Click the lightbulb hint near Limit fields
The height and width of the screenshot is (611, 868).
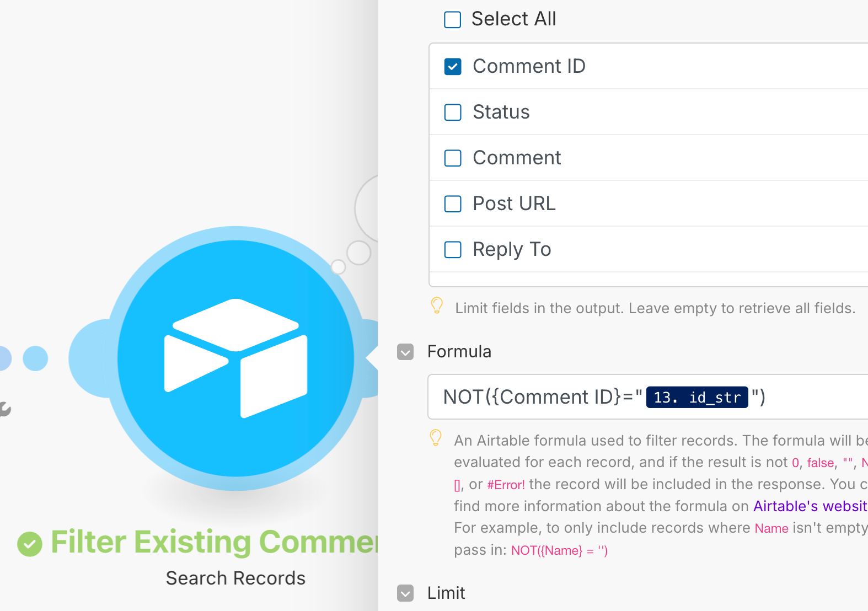pos(437,305)
